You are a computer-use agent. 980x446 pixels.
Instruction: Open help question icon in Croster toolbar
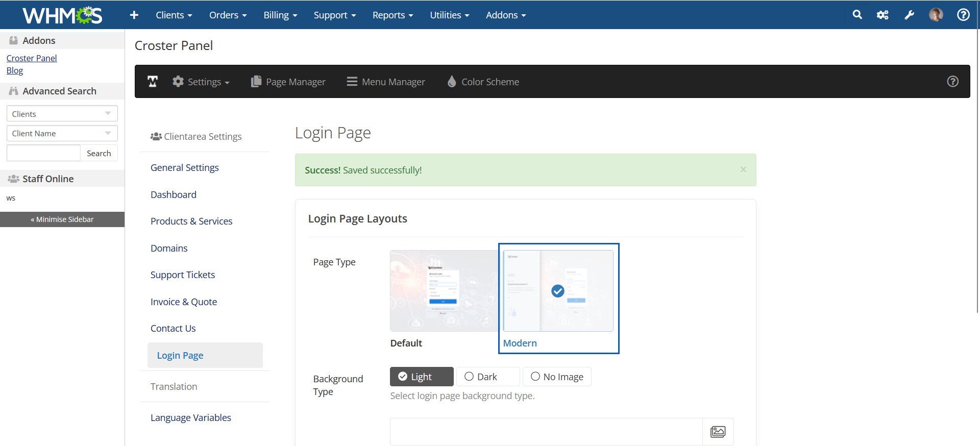[x=952, y=82]
